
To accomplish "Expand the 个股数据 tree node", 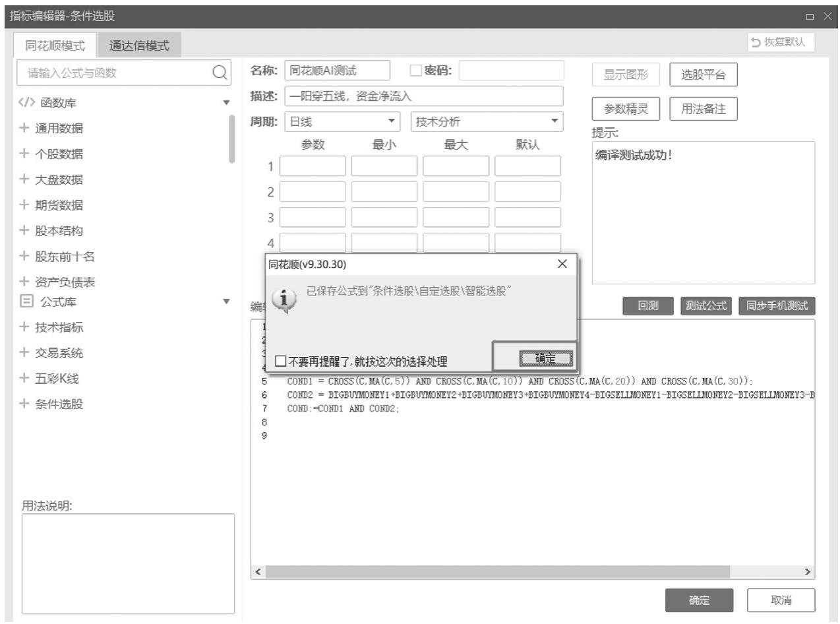I will point(25,154).
